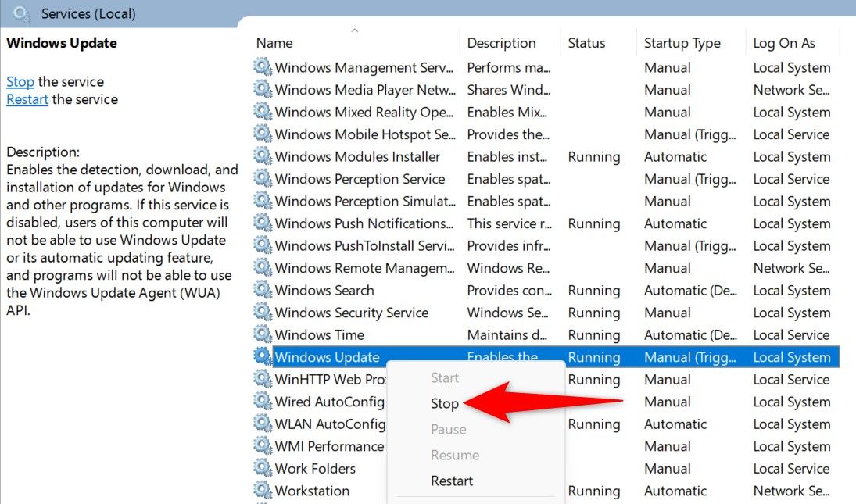Click the Wired AutoConfig service gear icon
This screenshot has width=856, height=504.
coord(261,402)
